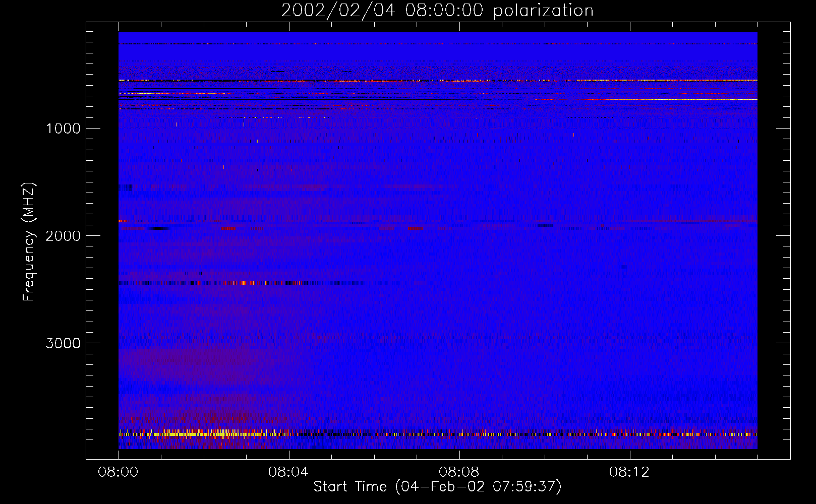Select the 1000 frequency axis label
The image size is (816, 504).
click(x=63, y=129)
